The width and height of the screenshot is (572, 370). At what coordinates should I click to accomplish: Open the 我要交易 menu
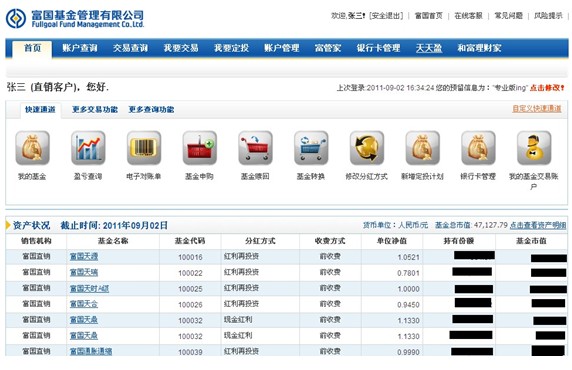[181, 48]
